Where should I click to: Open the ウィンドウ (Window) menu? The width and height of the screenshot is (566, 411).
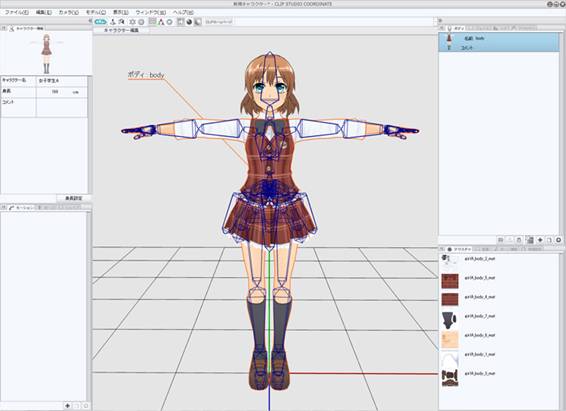151,12
